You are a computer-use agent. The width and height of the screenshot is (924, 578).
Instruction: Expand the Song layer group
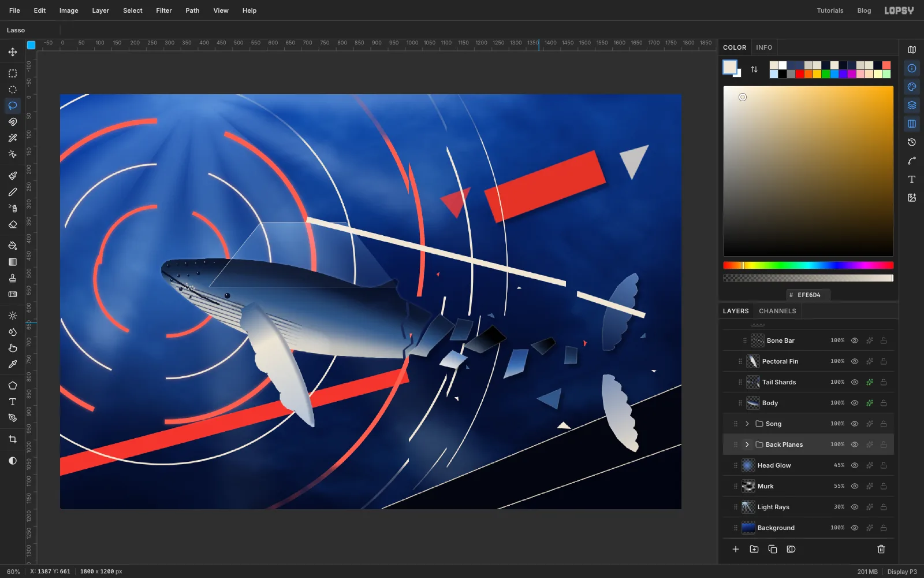pyautogui.click(x=747, y=424)
